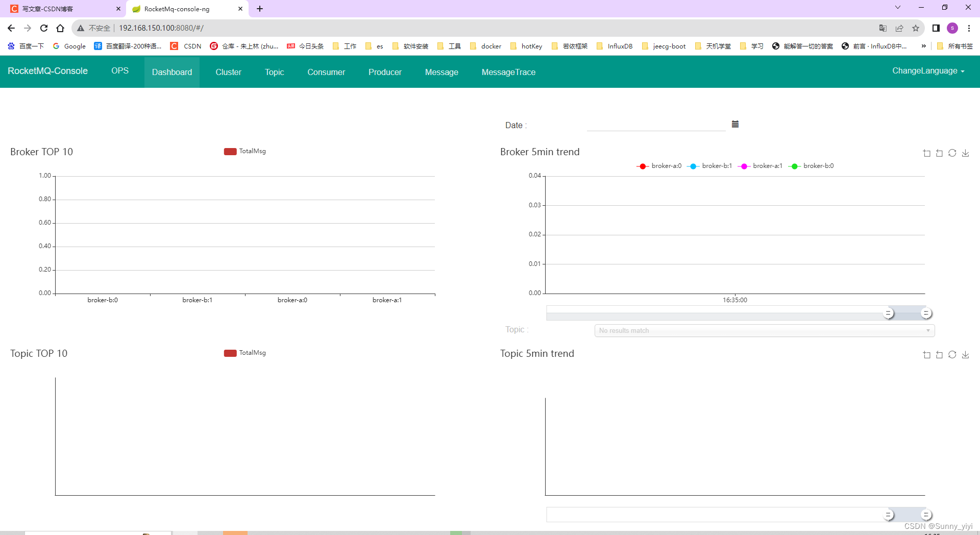Close the RocketMq-console-ng tab
The height and width of the screenshot is (535, 980).
point(240,9)
